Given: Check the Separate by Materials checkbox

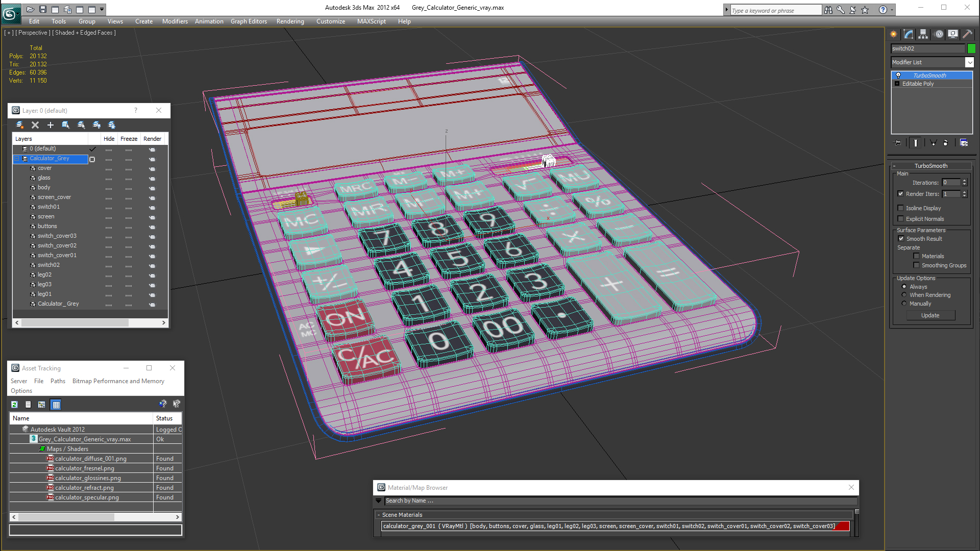Looking at the screenshot, I should [917, 256].
